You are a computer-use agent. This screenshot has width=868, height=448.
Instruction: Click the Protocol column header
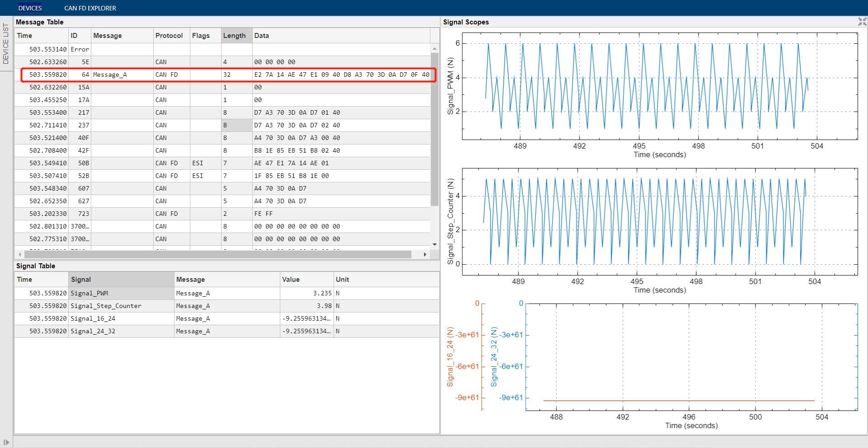click(x=169, y=35)
